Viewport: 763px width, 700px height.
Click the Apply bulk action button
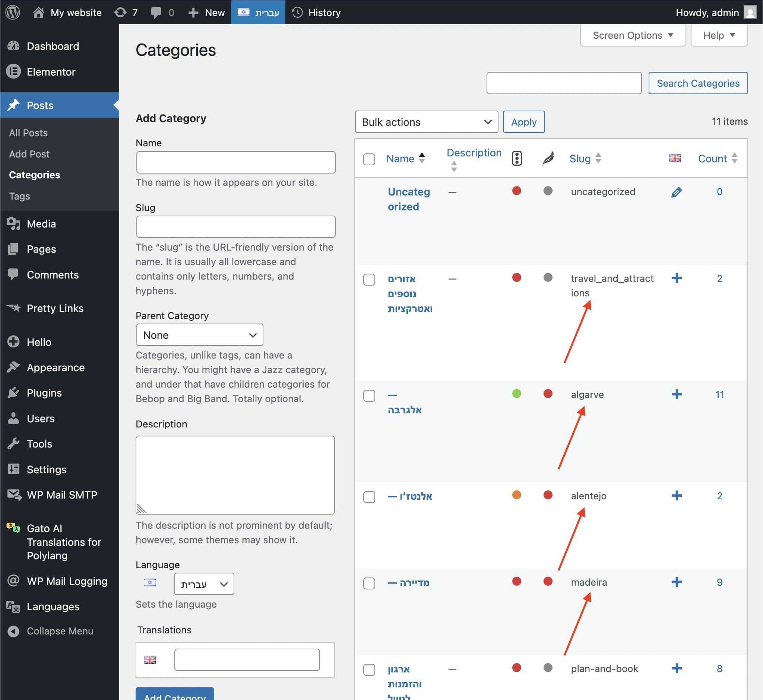(523, 122)
